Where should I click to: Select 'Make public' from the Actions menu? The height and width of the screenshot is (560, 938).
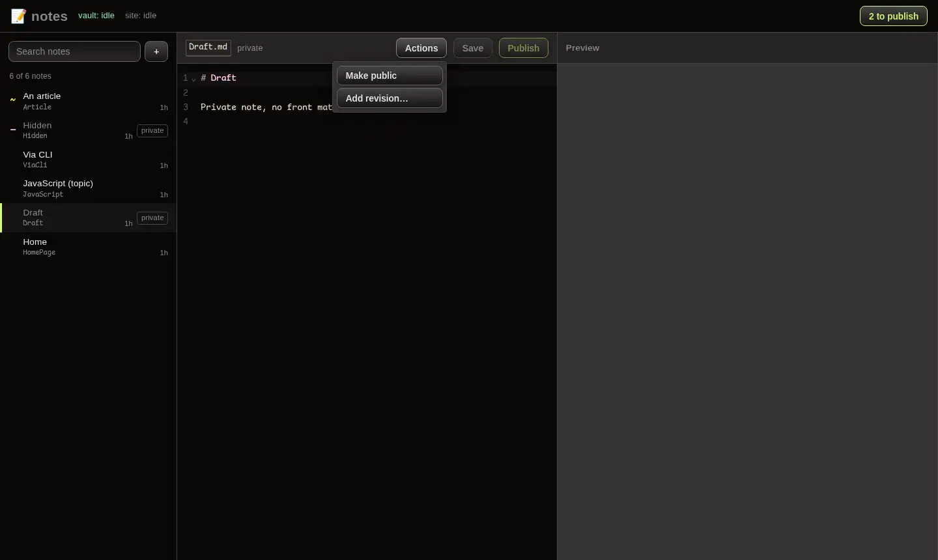[390, 76]
